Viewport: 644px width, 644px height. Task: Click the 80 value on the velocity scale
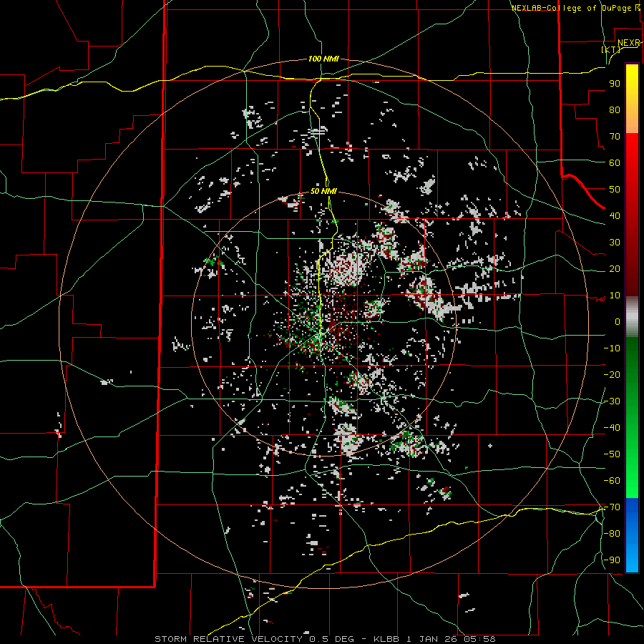(615, 110)
